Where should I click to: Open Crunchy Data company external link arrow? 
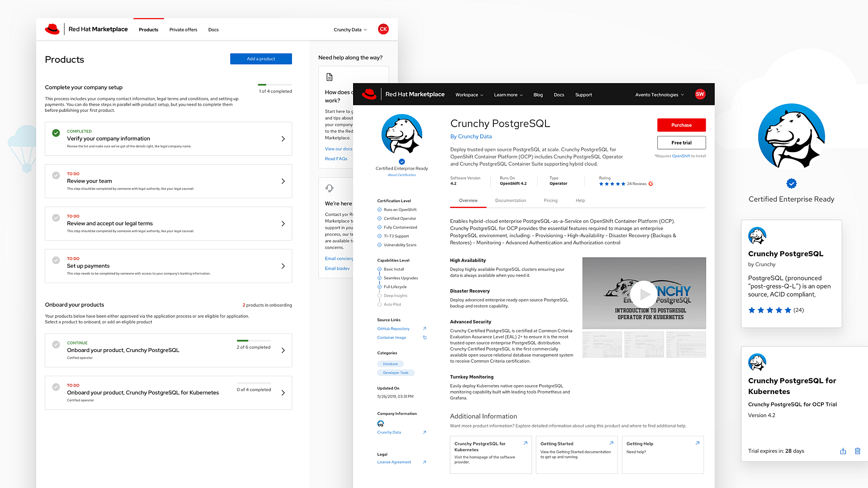tap(424, 433)
